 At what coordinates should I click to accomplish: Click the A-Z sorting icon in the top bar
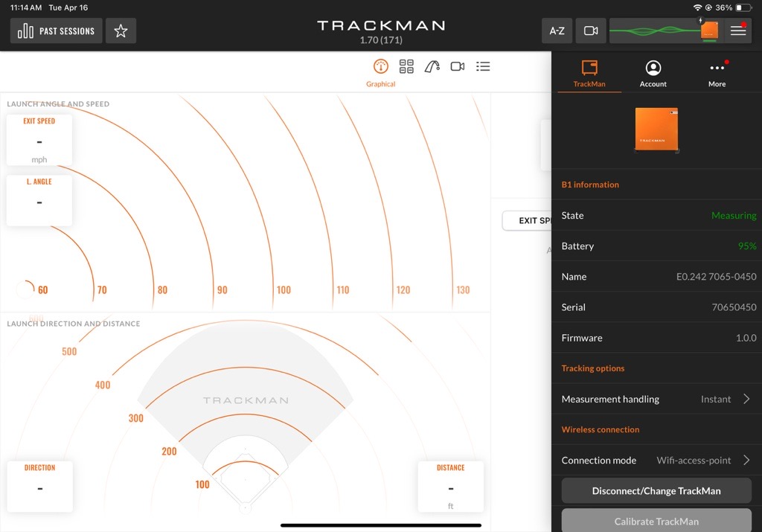coord(557,31)
